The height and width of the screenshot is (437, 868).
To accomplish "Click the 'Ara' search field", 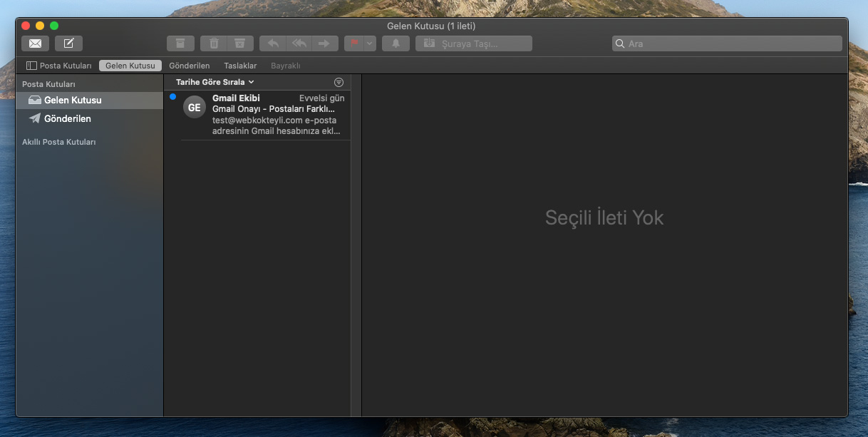I will [x=727, y=43].
